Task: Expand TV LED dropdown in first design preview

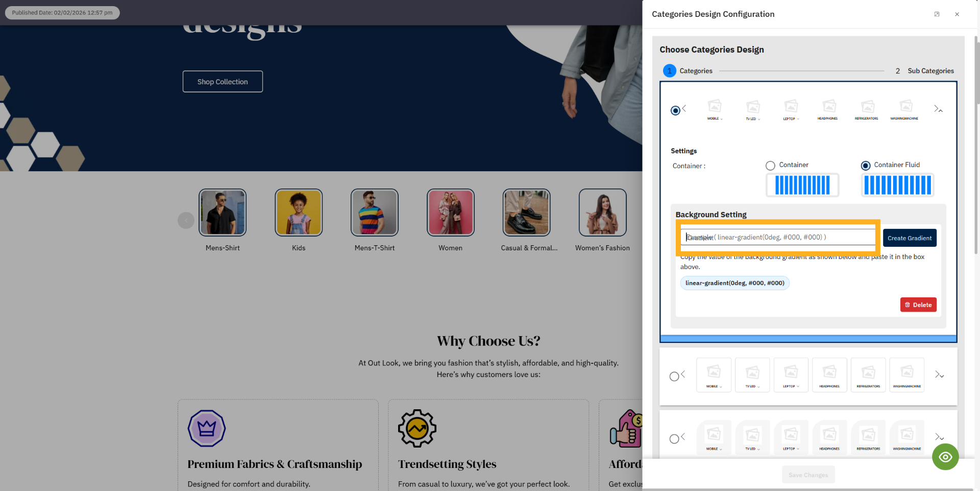Action: point(759,119)
